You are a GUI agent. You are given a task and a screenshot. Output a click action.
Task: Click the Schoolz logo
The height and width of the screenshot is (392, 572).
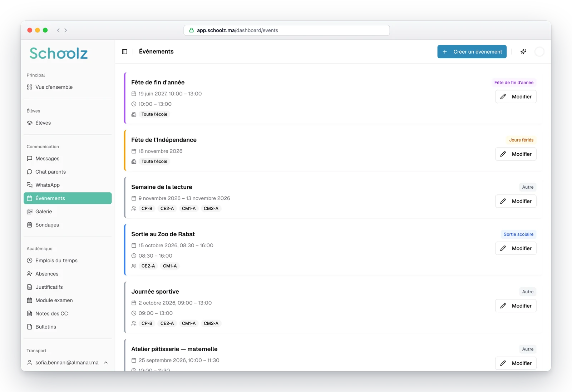click(x=59, y=54)
